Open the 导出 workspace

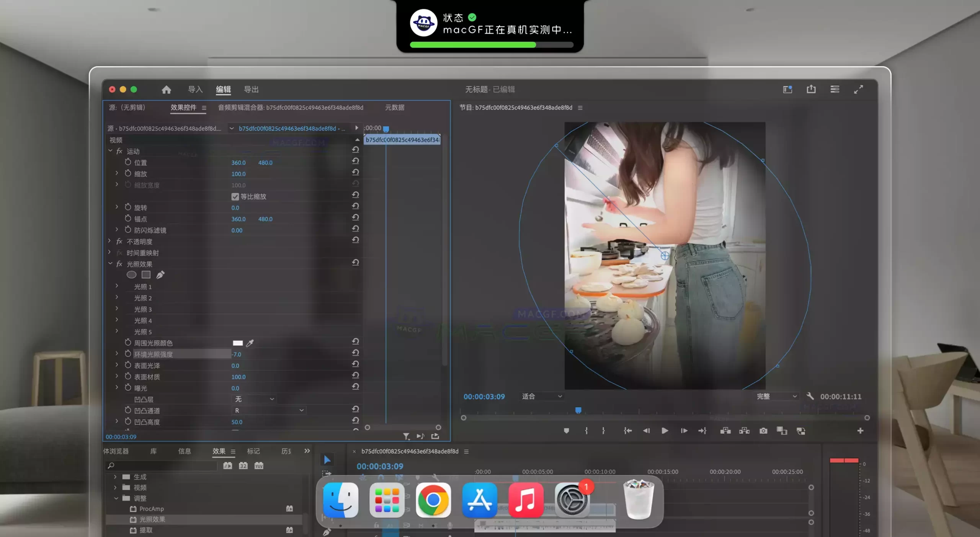[251, 89]
